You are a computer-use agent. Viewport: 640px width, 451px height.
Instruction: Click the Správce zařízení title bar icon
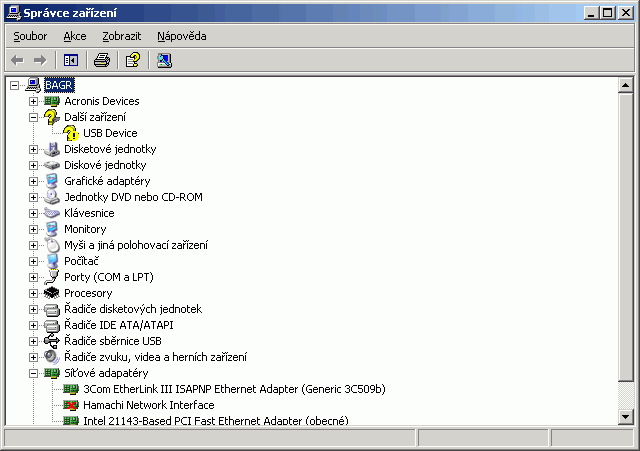coord(13,13)
